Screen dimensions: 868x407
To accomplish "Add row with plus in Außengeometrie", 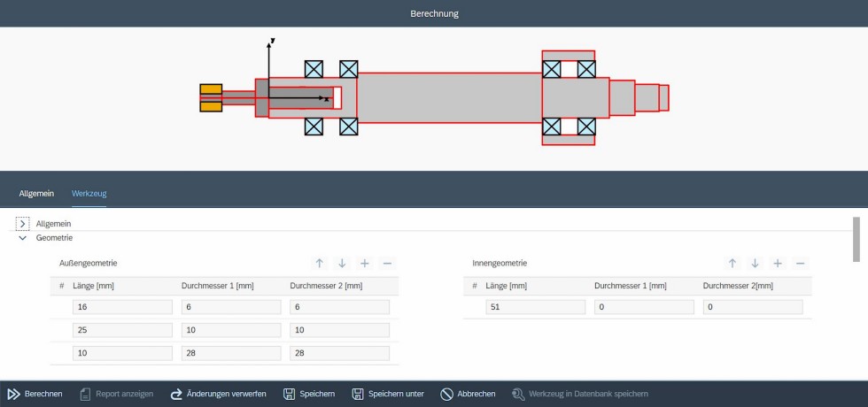I will tap(364, 263).
